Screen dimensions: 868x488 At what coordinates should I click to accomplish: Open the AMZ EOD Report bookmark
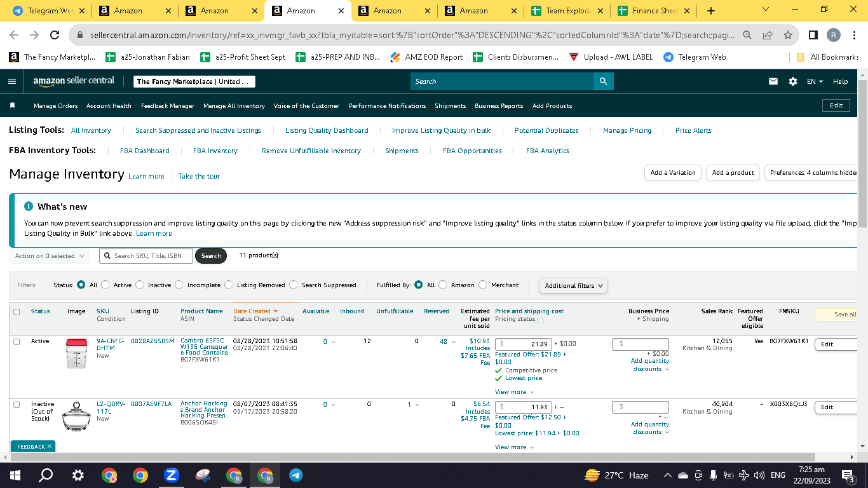pyautogui.click(x=426, y=57)
